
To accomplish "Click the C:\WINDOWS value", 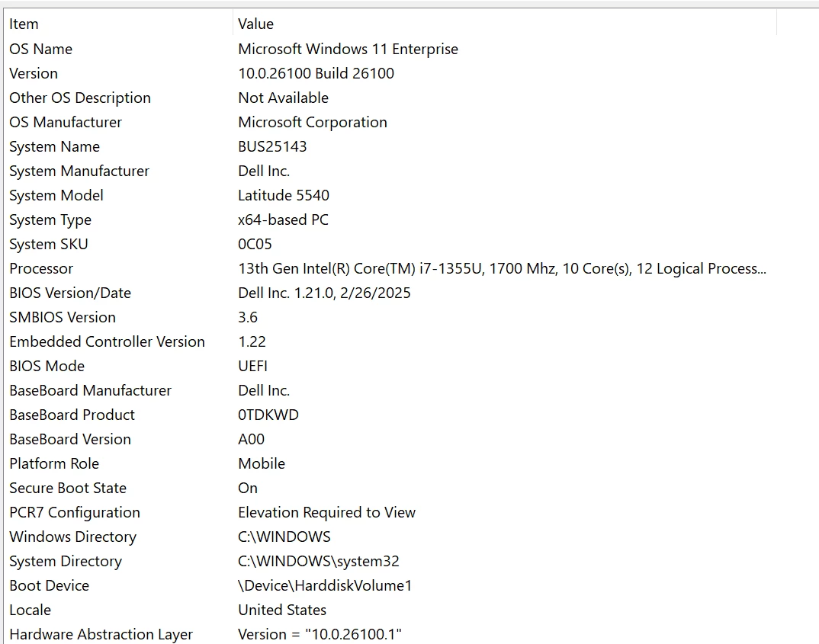I will 284,537.
